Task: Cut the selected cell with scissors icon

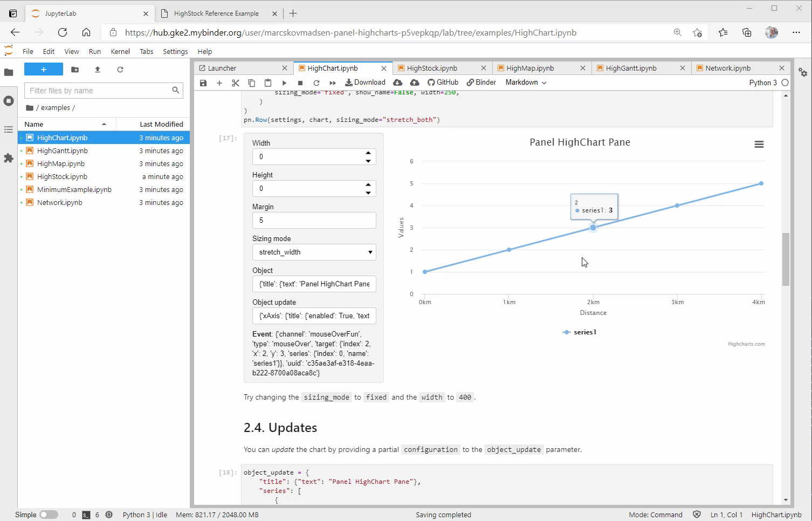Action: 235,83
